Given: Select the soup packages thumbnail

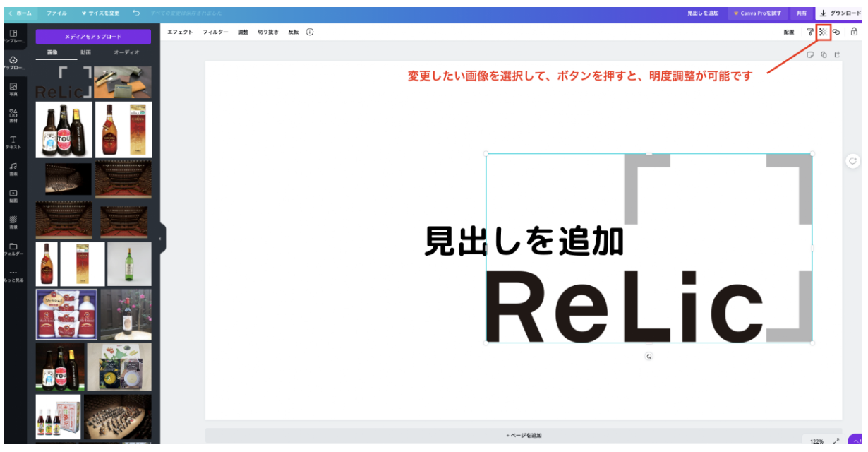Looking at the screenshot, I should point(119,367).
